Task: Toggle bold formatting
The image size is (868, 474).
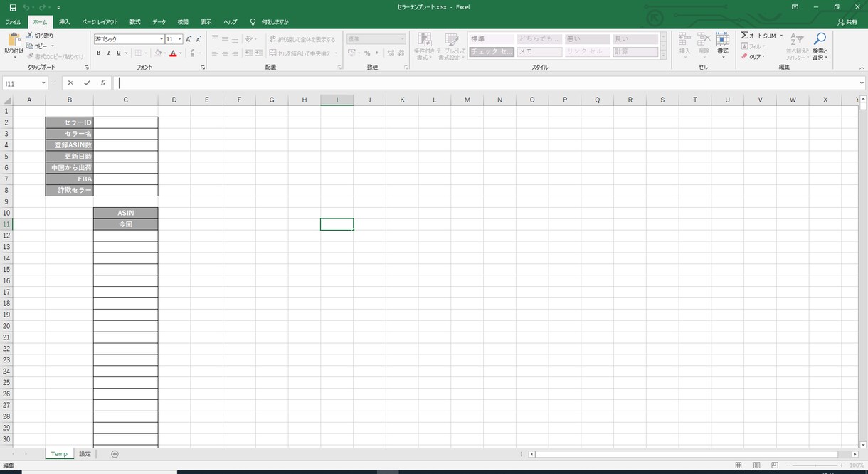Action: click(99, 53)
